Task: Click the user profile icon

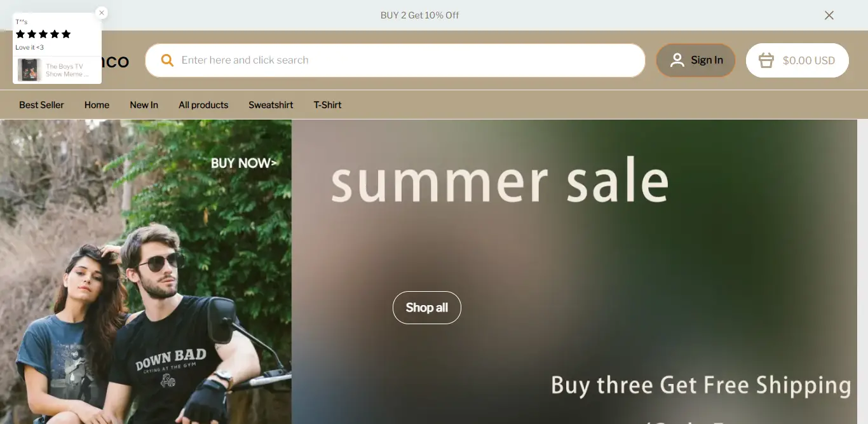Action: click(677, 60)
